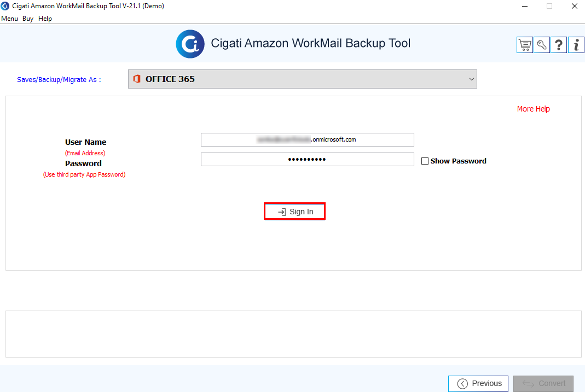
Task: Click the Convert button
Action: (x=543, y=383)
